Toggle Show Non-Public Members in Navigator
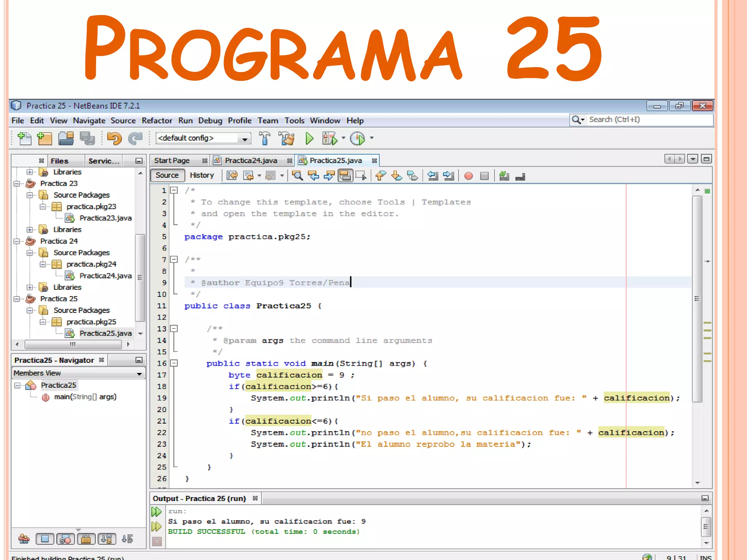The image size is (747, 560). pos(86,538)
